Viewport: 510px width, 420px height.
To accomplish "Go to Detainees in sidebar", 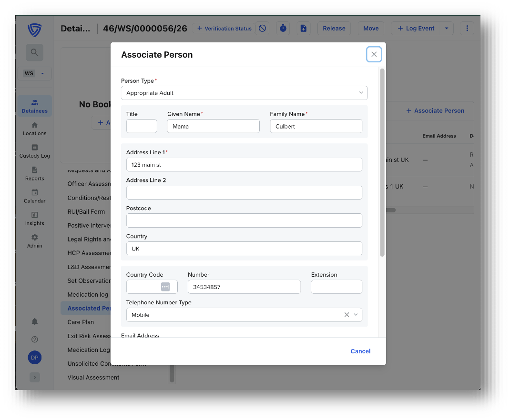I will coord(34,106).
